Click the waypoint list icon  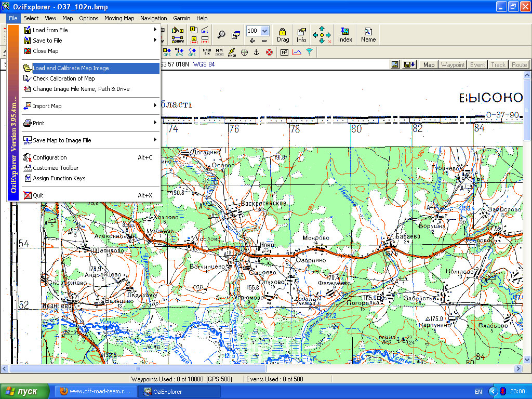coord(194,30)
